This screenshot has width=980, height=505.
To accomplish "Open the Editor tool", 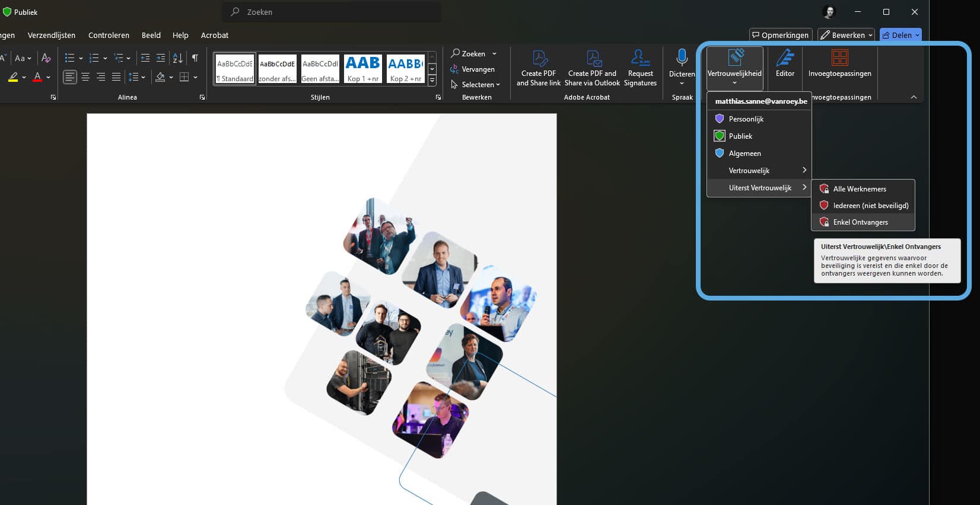I will (x=785, y=63).
